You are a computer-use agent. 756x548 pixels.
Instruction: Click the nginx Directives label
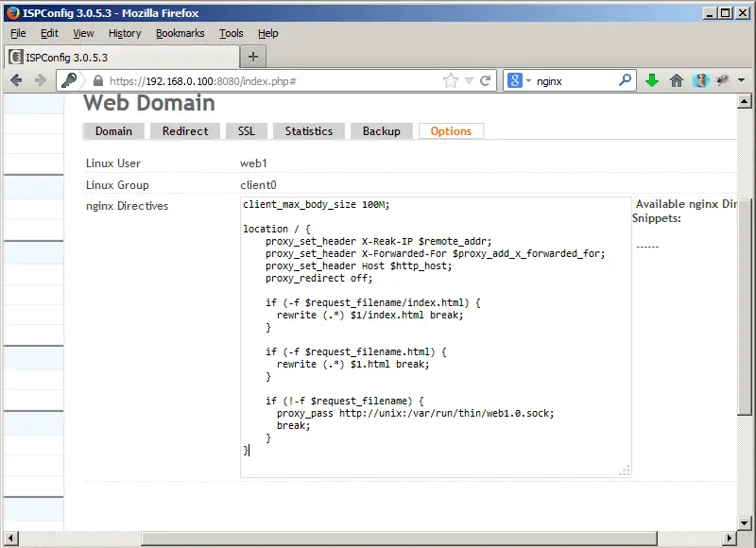tap(127, 206)
